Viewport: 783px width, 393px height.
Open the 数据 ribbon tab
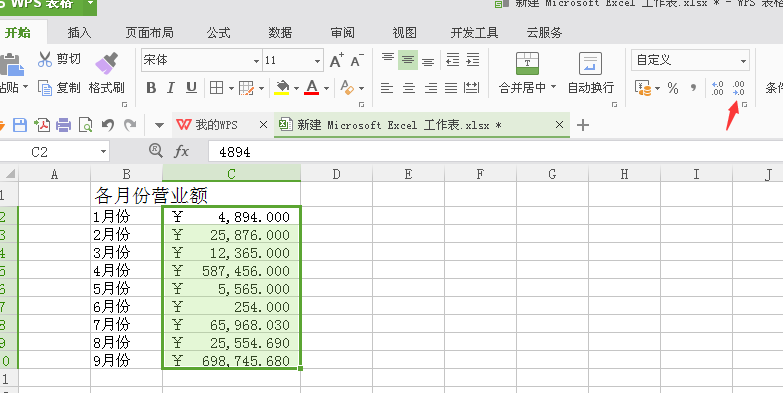pyautogui.click(x=280, y=33)
